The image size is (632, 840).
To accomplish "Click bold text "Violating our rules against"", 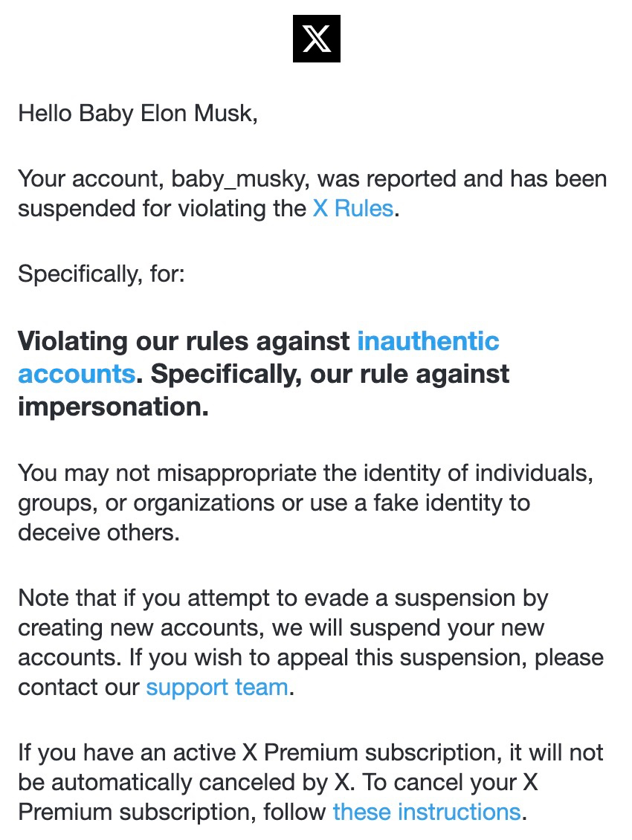I will [x=184, y=341].
